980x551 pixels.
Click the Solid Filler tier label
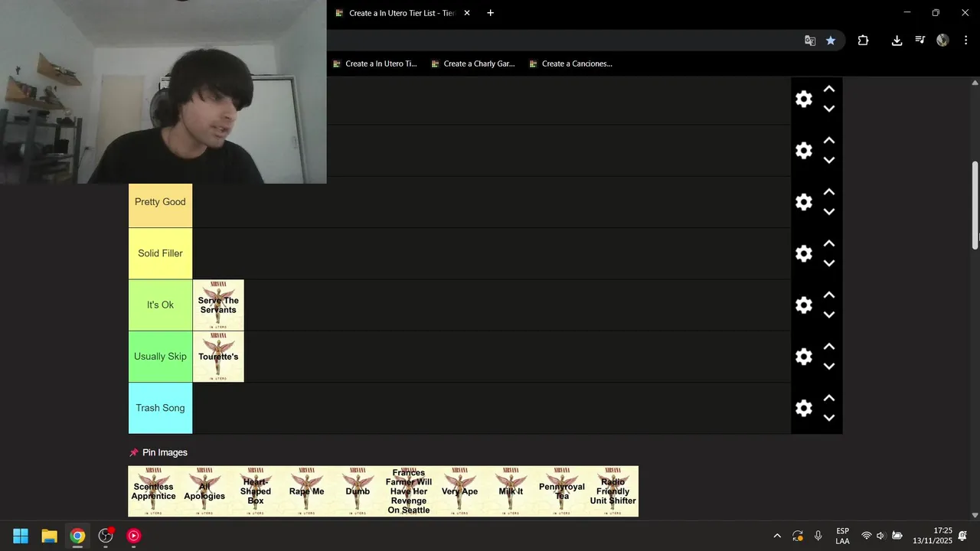[x=160, y=253]
